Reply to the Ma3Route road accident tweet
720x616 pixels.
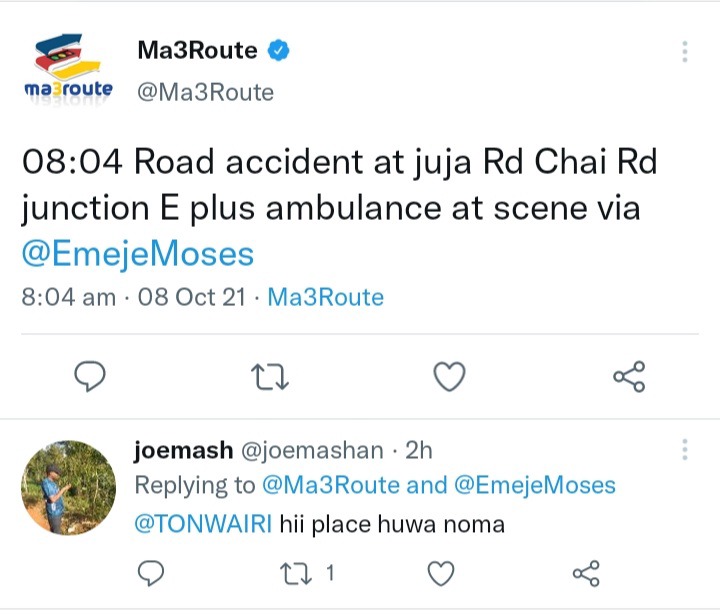coord(90,376)
